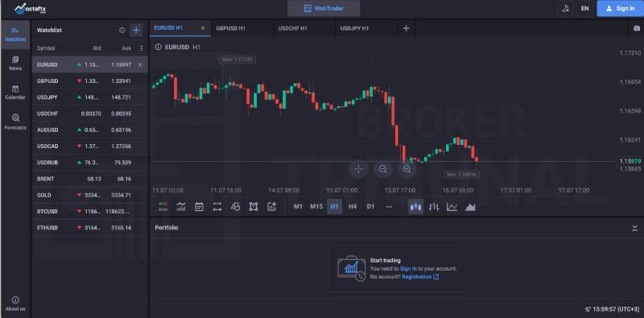Image resolution: width=644 pixels, height=318 pixels.
Task: Take a chart screenshot with camera icon
Action: coord(637,28)
